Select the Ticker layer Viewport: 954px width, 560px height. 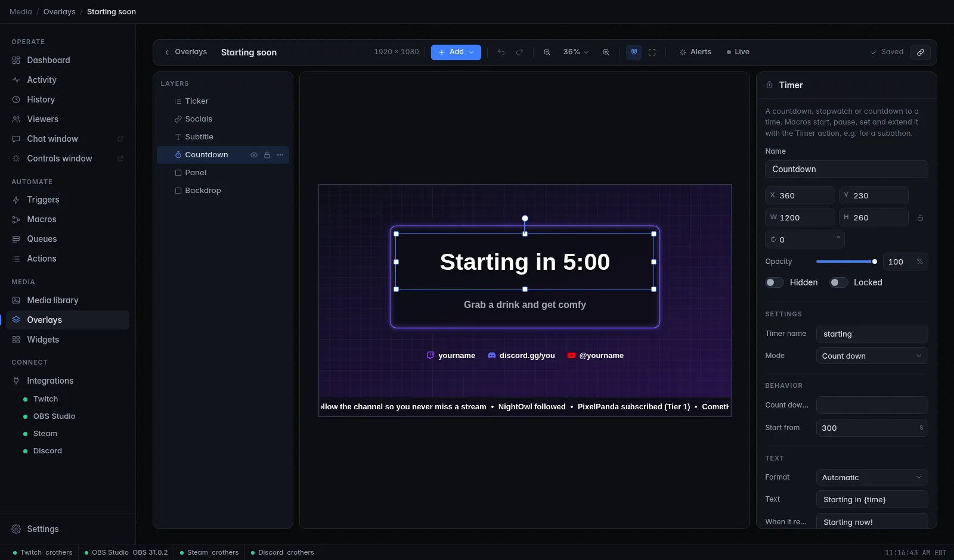pos(223,101)
